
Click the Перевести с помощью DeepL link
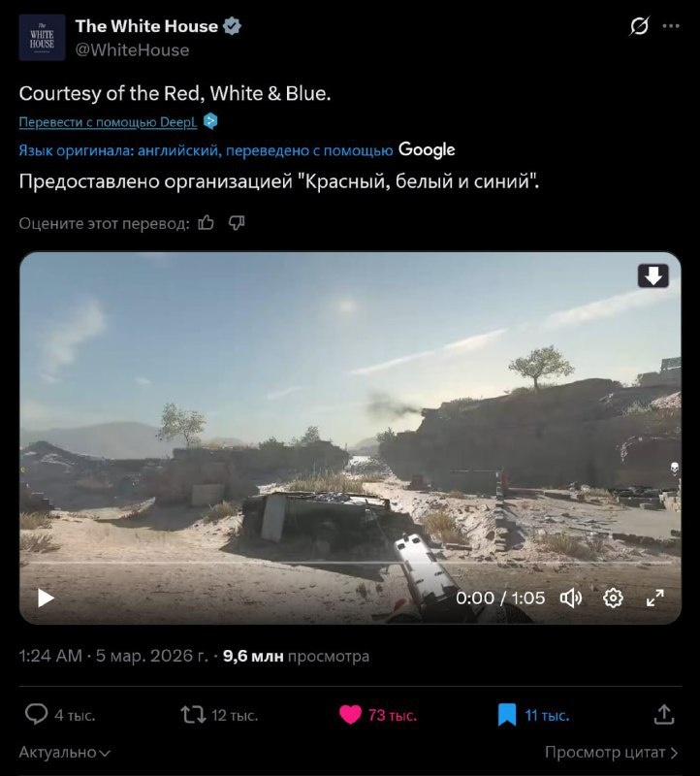click(x=108, y=122)
